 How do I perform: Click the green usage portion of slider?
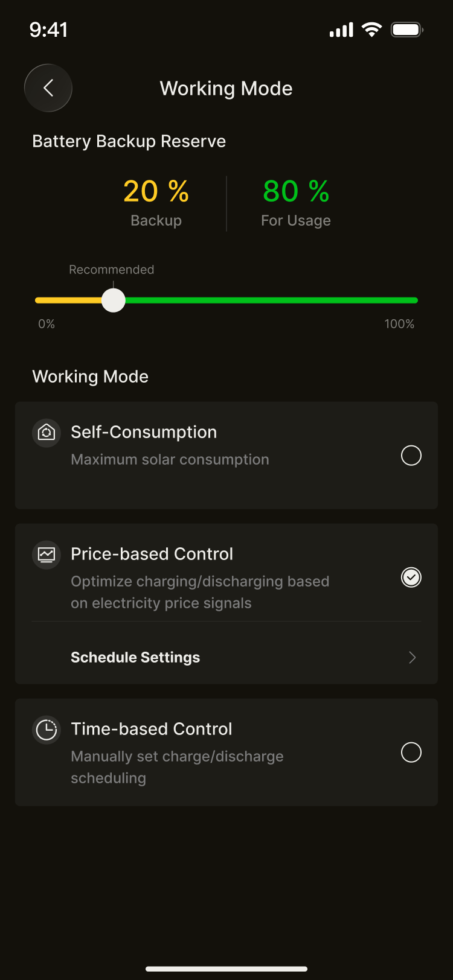(272, 300)
